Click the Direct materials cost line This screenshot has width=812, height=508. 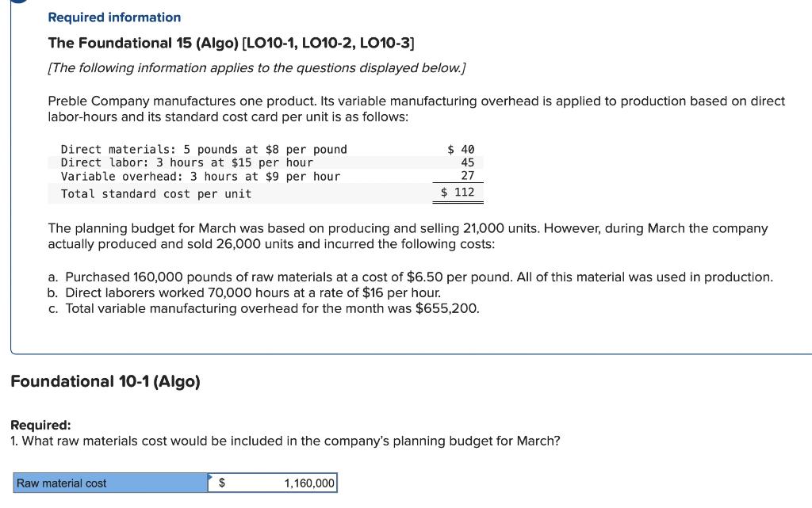tap(205, 149)
